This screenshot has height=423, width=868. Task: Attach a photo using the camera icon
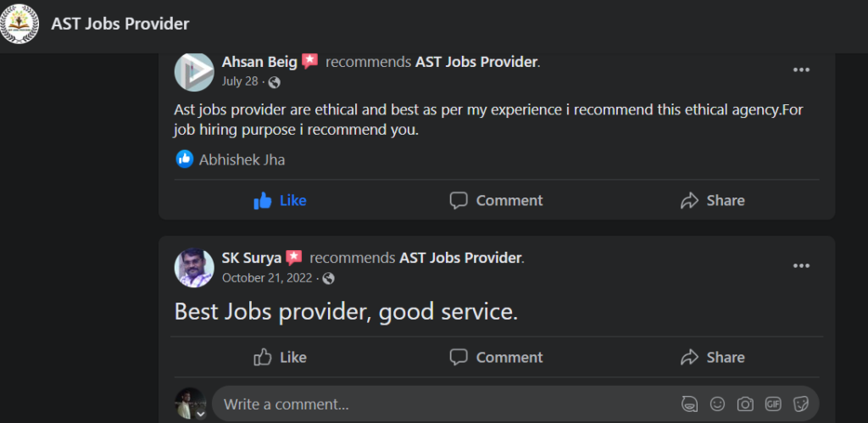click(x=745, y=404)
